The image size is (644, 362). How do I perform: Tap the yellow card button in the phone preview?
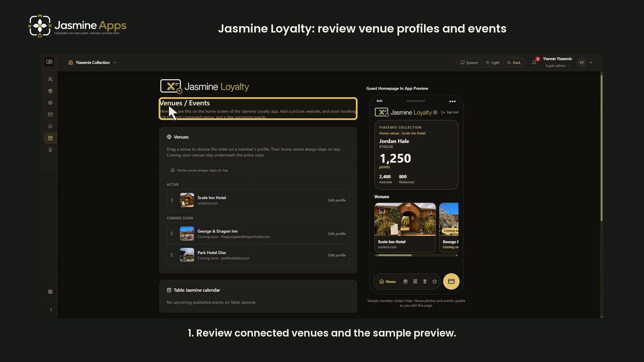451,282
